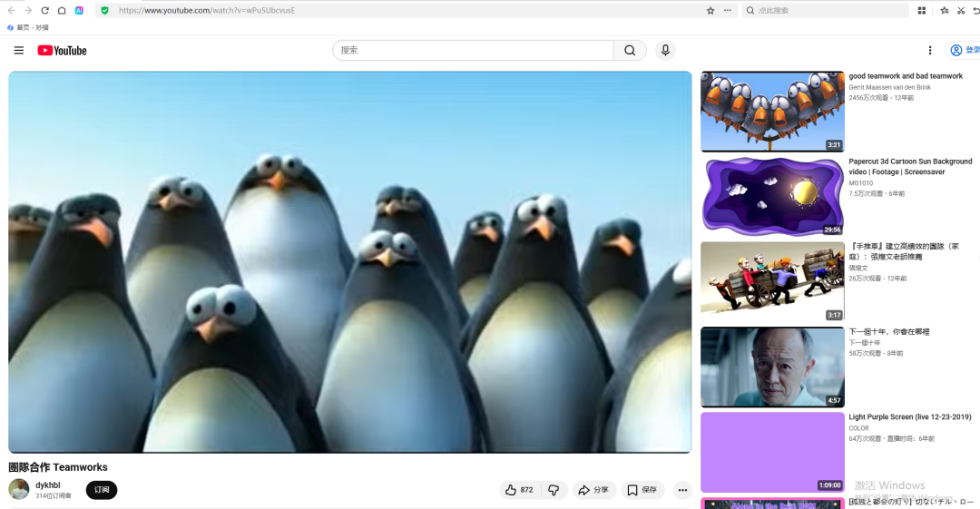Screen dimensions: 980x509
Task: Click the '314位订阅者' subscriber count
Action: 54,496
